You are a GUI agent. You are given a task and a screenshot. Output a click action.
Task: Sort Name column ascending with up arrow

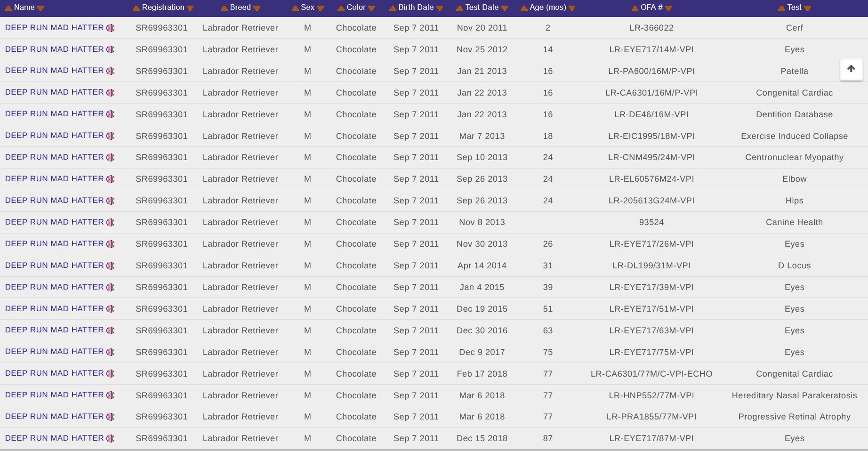[x=8, y=8]
